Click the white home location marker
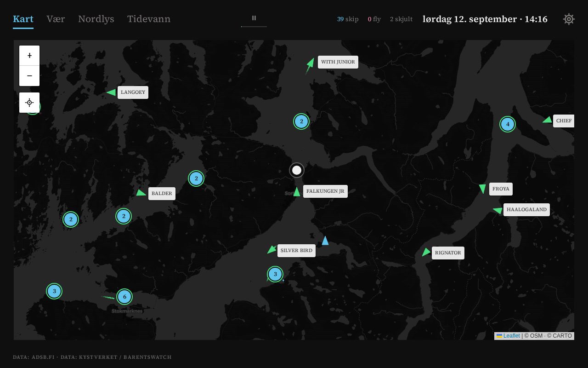588x368 pixels. (x=297, y=170)
